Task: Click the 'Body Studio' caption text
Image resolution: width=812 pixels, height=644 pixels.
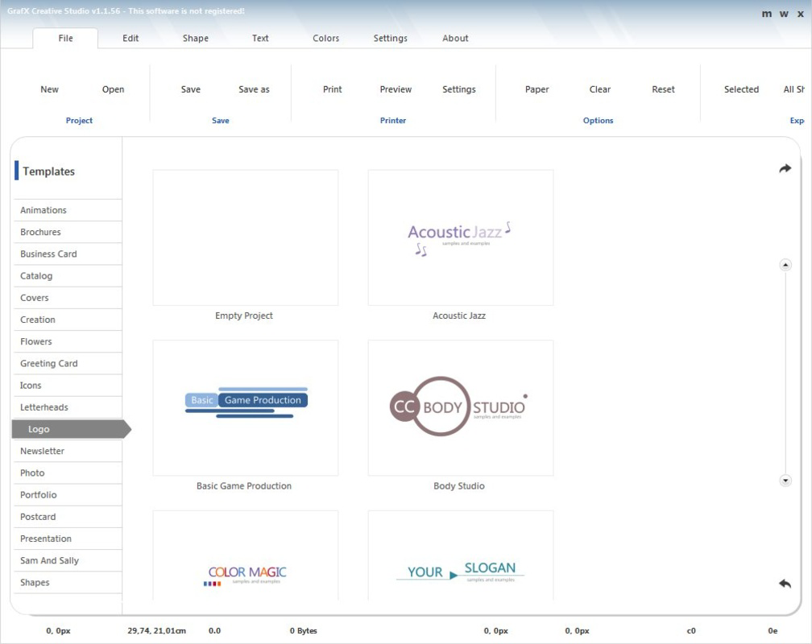Action: tap(459, 486)
